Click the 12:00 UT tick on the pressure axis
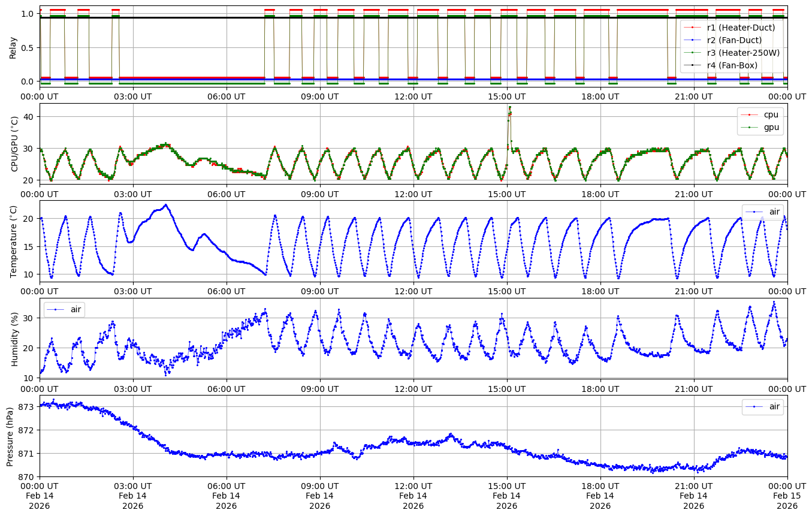This screenshot has height=516, width=812. (413, 484)
